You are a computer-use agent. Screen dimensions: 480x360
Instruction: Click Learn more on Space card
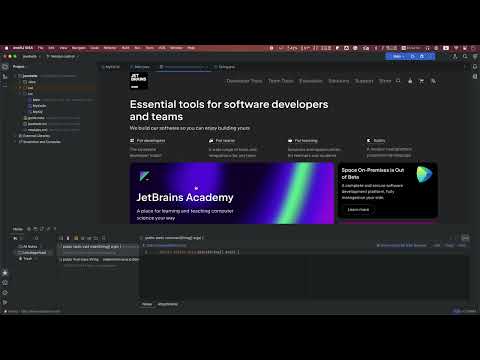tap(358, 210)
